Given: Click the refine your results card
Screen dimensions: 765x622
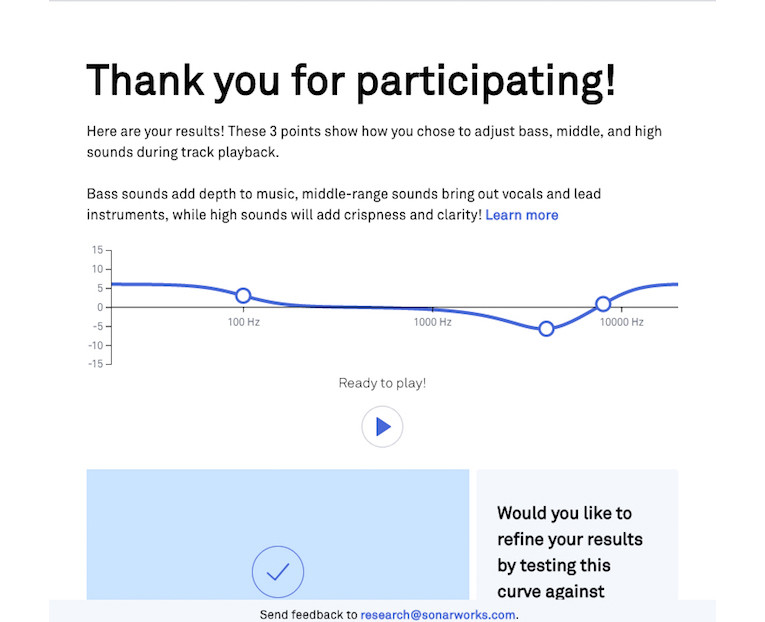Looking at the screenshot, I should coord(577,535).
